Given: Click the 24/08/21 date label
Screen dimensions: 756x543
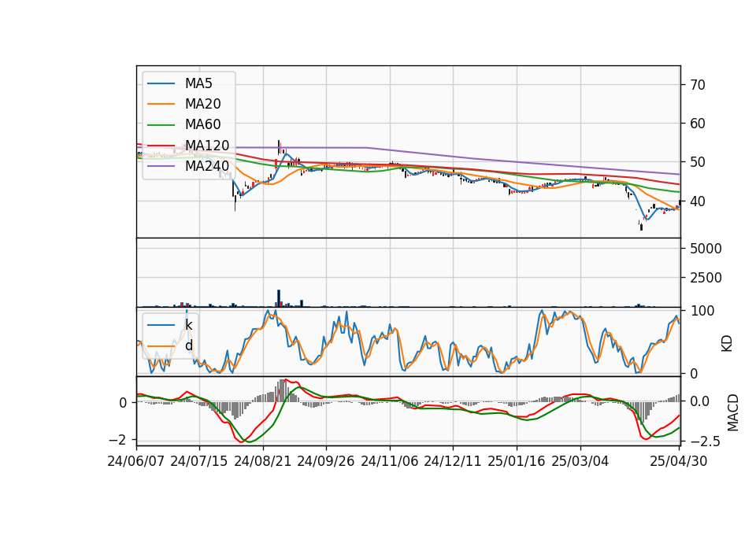Looking at the screenshot, I should tap(263, 461).
